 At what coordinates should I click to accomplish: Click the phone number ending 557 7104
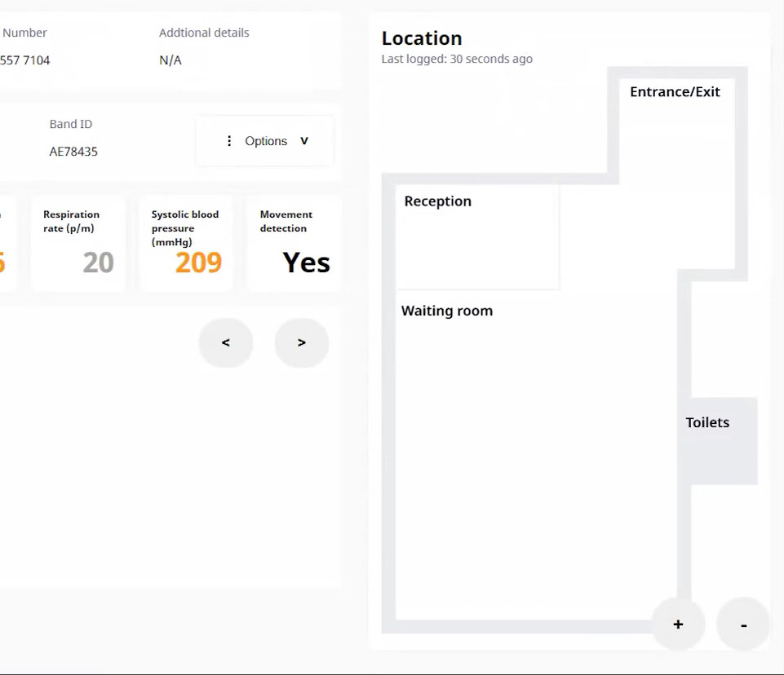pos(25,60)
